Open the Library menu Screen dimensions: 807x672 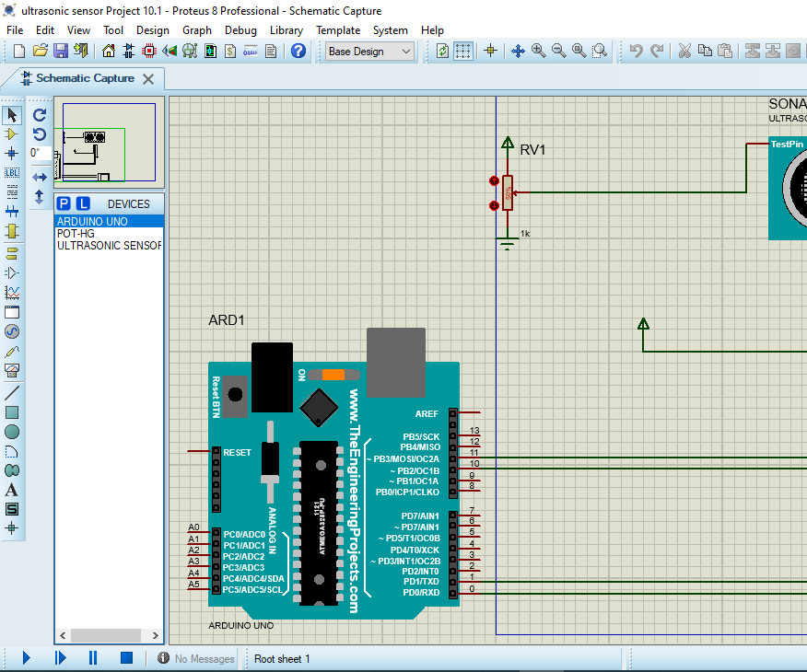pos(286,29)
